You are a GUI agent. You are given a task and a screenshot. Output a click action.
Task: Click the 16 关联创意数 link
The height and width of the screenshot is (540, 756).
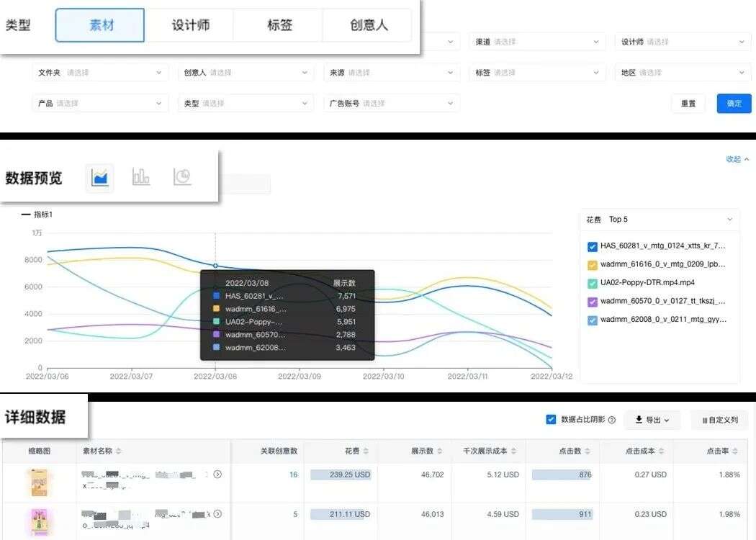tap(292, 474)
